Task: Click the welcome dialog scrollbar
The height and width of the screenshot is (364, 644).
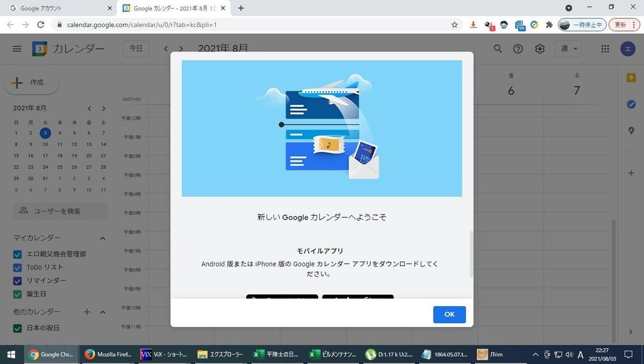Action: 472,256
